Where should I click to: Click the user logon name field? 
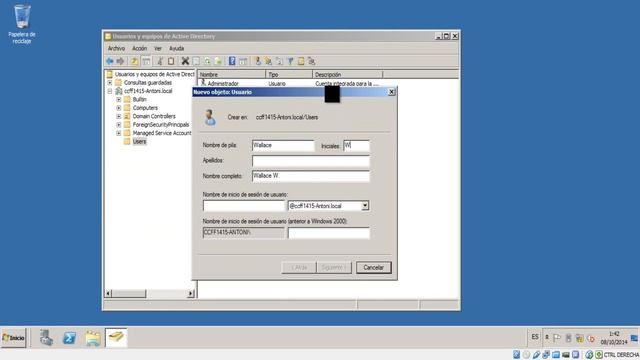tap(244, 206)
